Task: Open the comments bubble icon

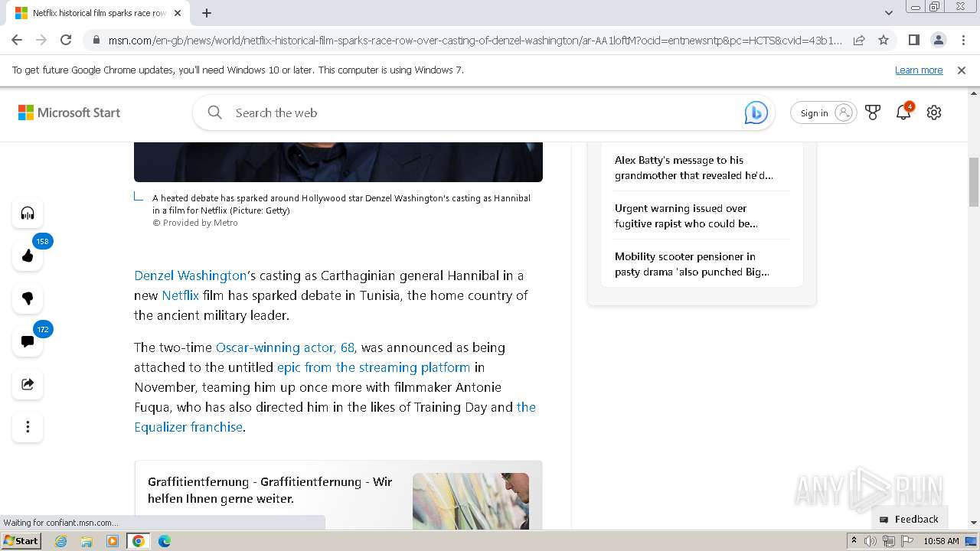Action: [x=28, y=341]
